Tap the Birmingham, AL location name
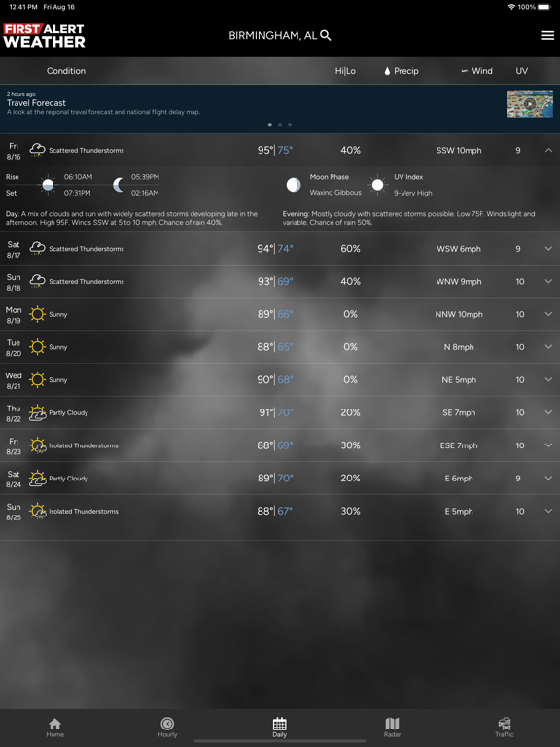The width and height of the screenshot is (560, 747). click(x=273, y=35)
